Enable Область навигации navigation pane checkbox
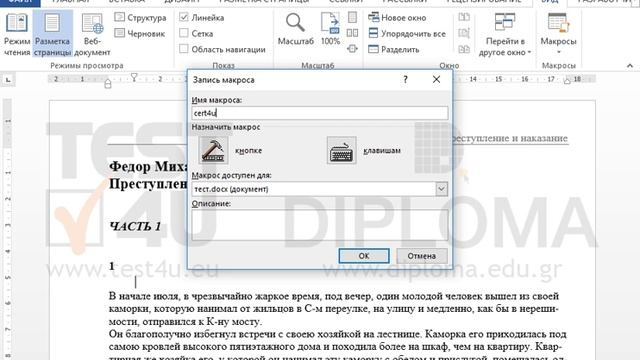This screenshot has height=360, width=640. pos(184,49)
